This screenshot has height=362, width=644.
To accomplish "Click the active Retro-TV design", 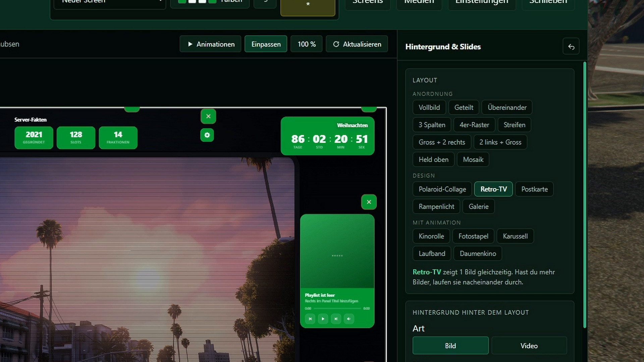I will [494, 189].
